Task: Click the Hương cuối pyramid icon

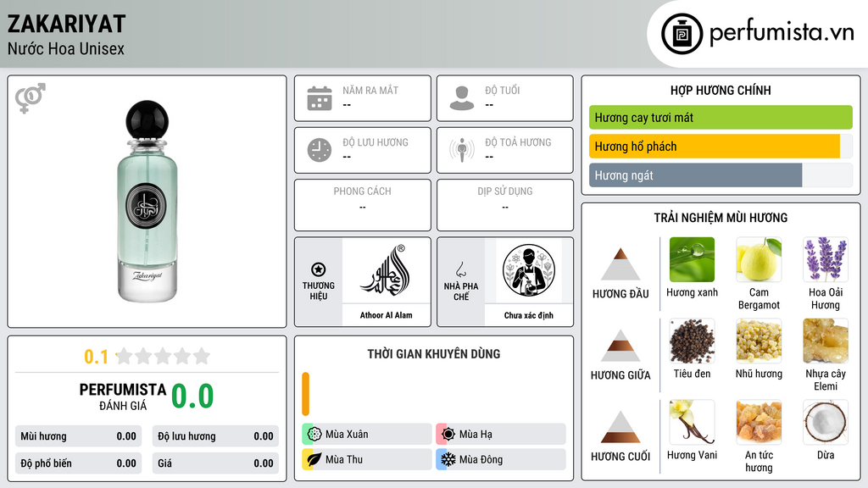Action: tap(620, 427)
